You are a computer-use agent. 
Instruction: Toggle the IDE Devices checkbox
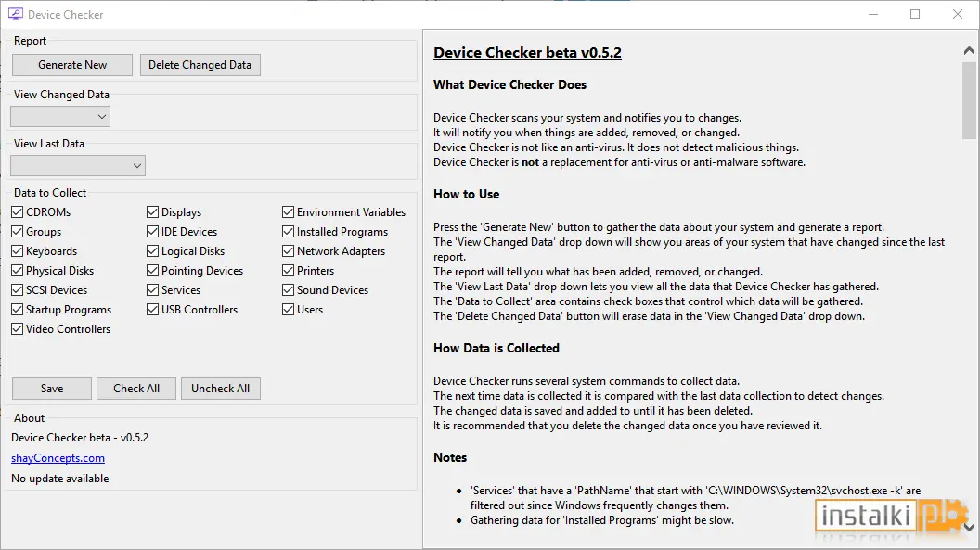[x=152, y=232]
